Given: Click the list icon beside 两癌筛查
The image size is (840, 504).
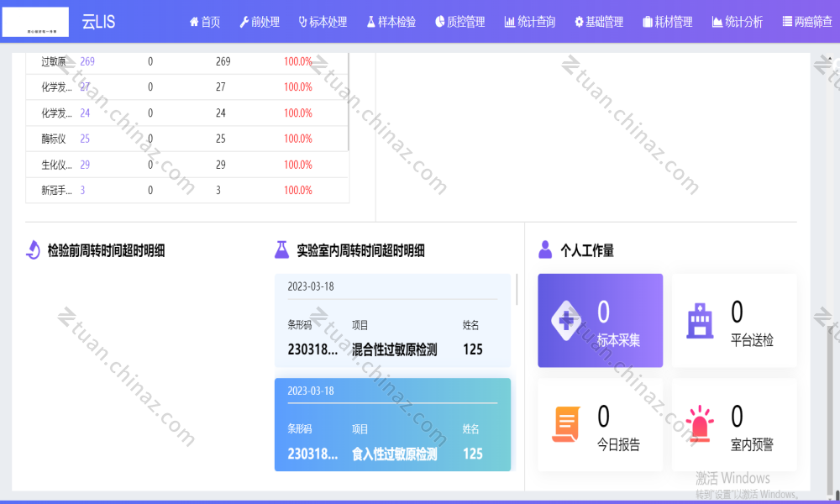Looking at the screenshot, I should (787, 22).
